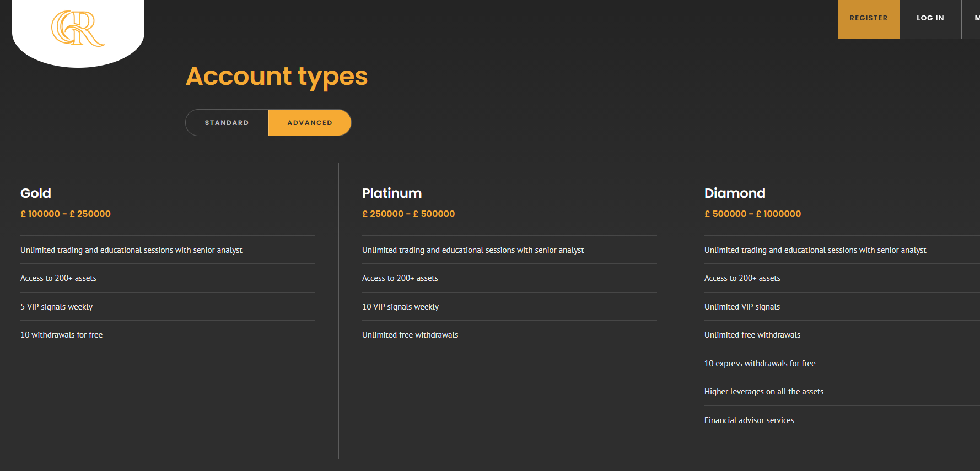Go to Log In
Viewport: 980px width, 471px height.
pyautogui.click(x=930, y=19)
